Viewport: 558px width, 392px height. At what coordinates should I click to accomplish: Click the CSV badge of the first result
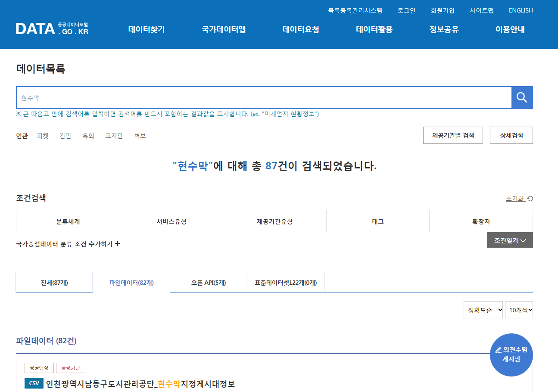point(34,383)
